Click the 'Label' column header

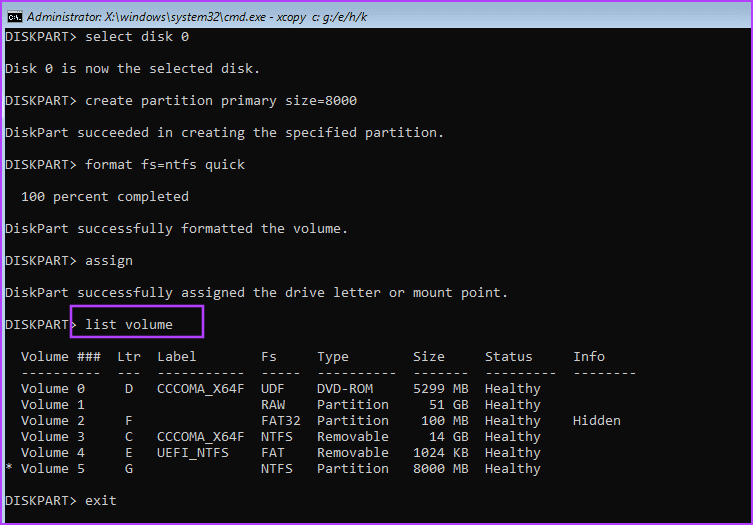(x=177, y=356)
